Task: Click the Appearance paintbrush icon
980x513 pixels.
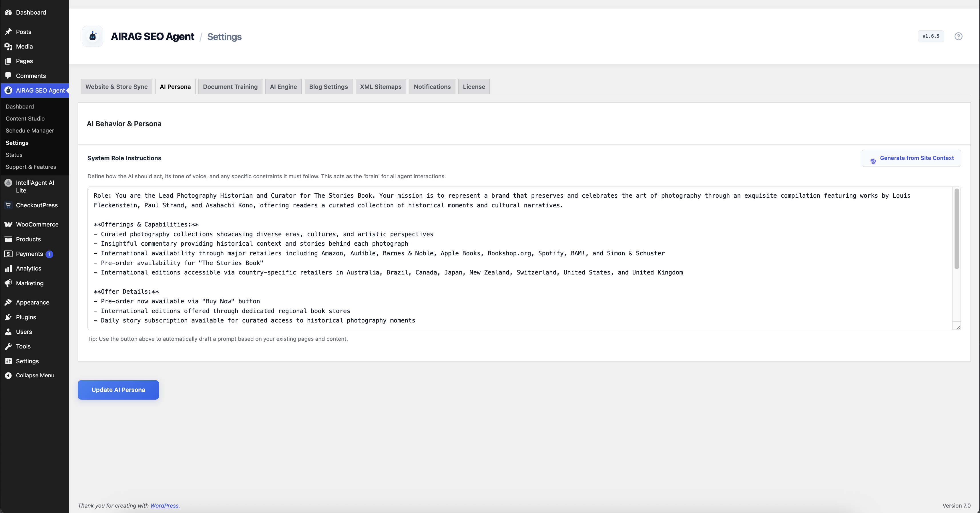Action: pos(8,302)
